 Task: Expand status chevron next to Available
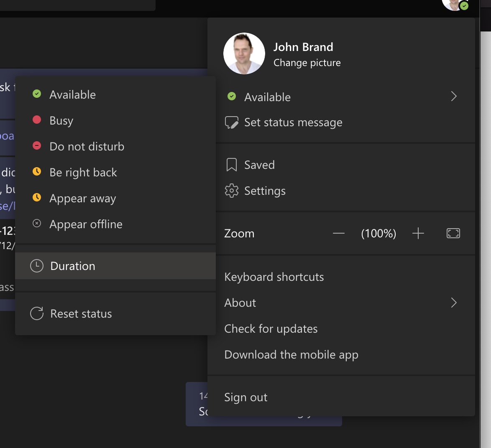point(454,97)
